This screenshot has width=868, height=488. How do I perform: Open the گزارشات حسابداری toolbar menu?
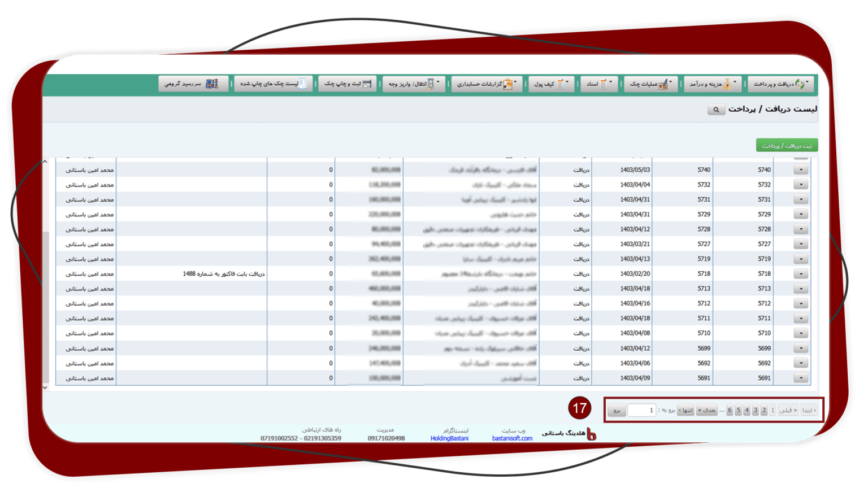click(x=487, y=84)
